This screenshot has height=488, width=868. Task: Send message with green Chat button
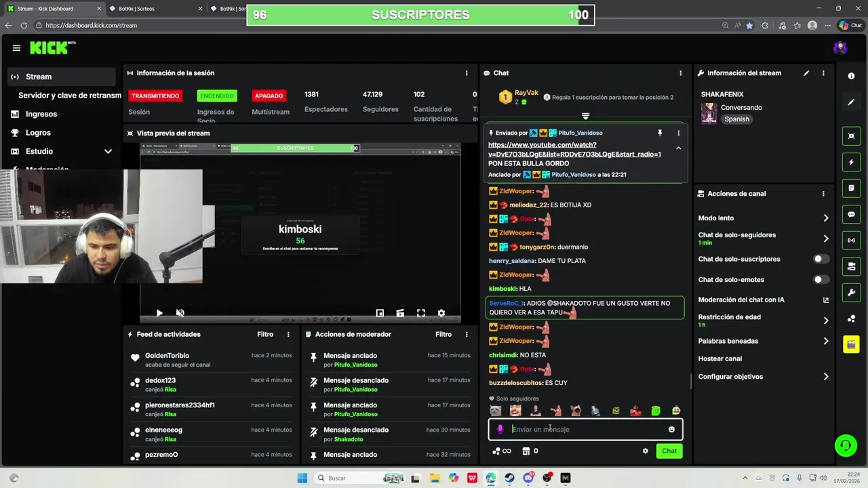pyautogui.click(x=669, y=451)
